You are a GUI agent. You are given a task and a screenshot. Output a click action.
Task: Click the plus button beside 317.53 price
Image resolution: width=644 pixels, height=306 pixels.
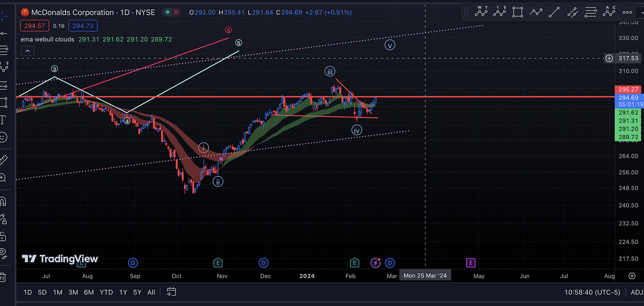(609, 58)
